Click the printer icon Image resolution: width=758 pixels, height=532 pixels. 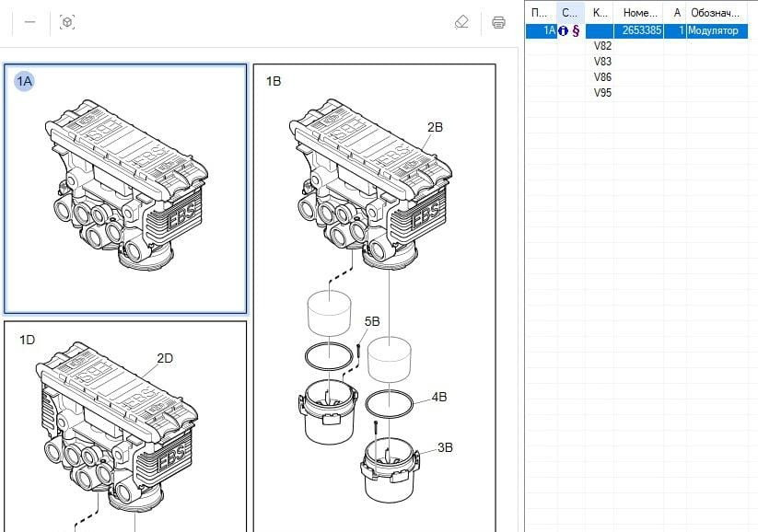click(498, 22)
